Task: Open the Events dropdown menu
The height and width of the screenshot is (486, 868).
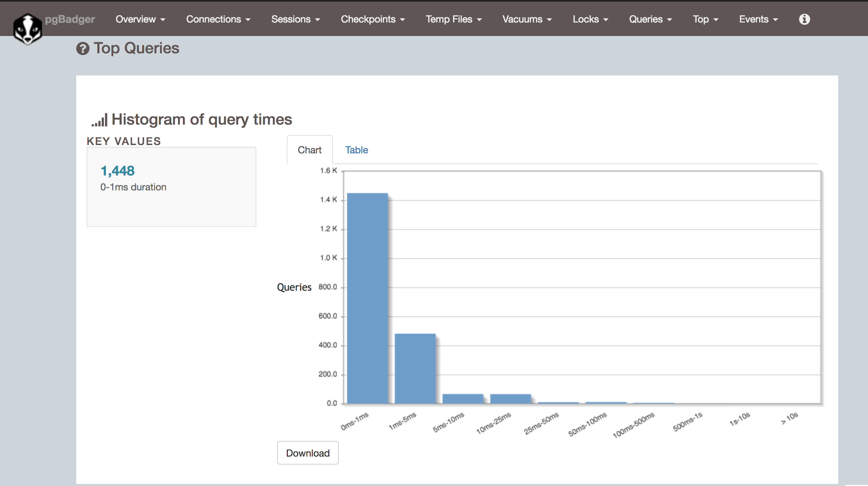Action: [x=759, y=19]
